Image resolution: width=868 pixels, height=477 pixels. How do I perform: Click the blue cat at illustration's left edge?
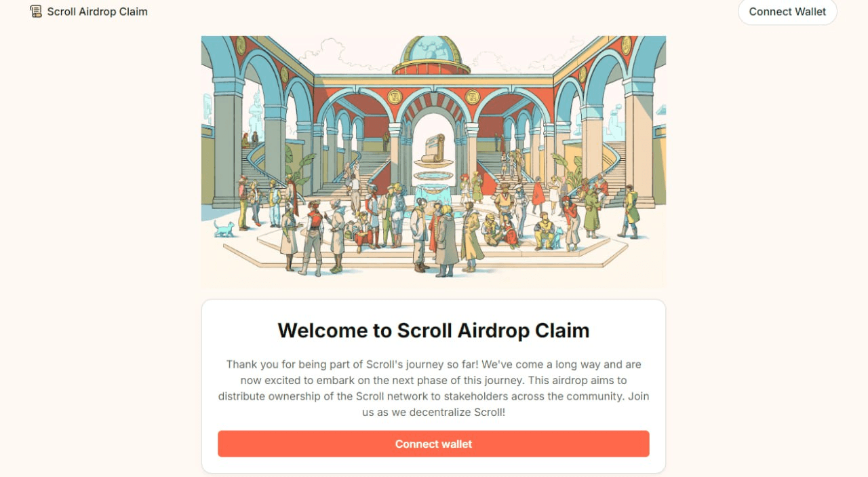[224, 228]
